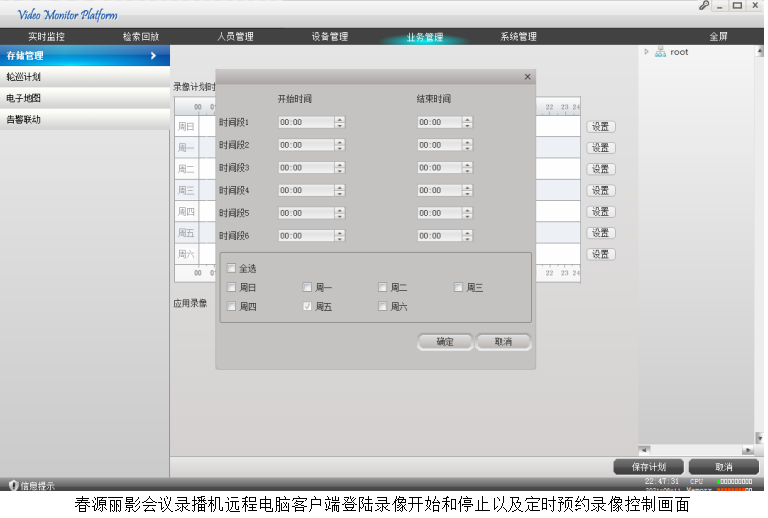Switch to the 实时监控 tab
This screenshot has height=518, width=768.
click(46, 37)
